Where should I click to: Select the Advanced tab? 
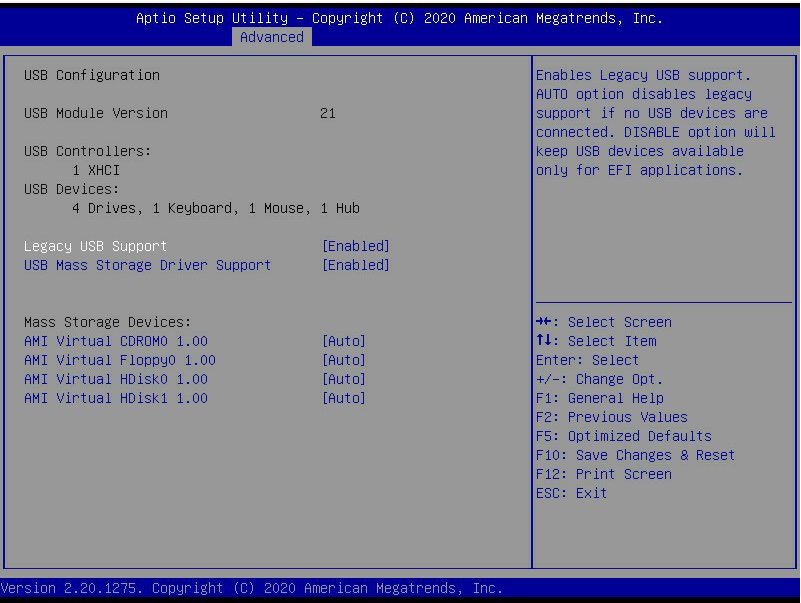click(271, 37)
